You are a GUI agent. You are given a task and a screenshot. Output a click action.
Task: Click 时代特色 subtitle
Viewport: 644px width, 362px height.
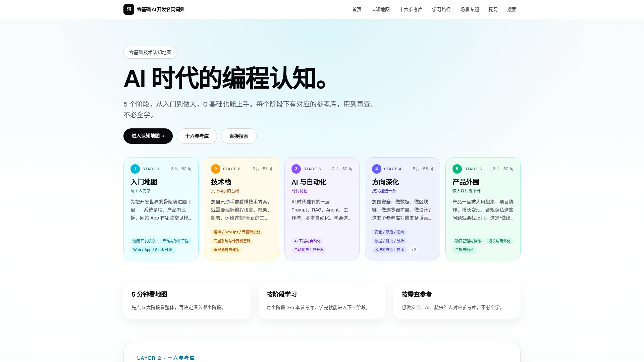click(300, 191)
